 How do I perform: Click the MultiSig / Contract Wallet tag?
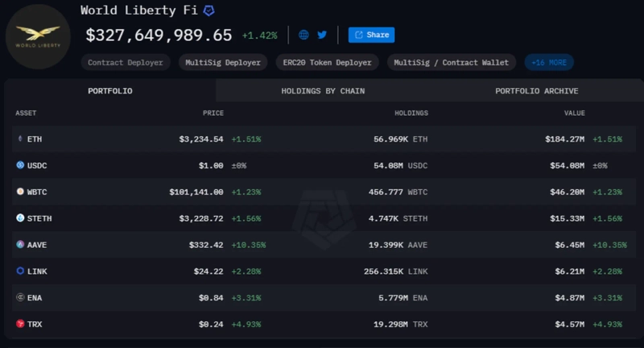tap(452, 62)
